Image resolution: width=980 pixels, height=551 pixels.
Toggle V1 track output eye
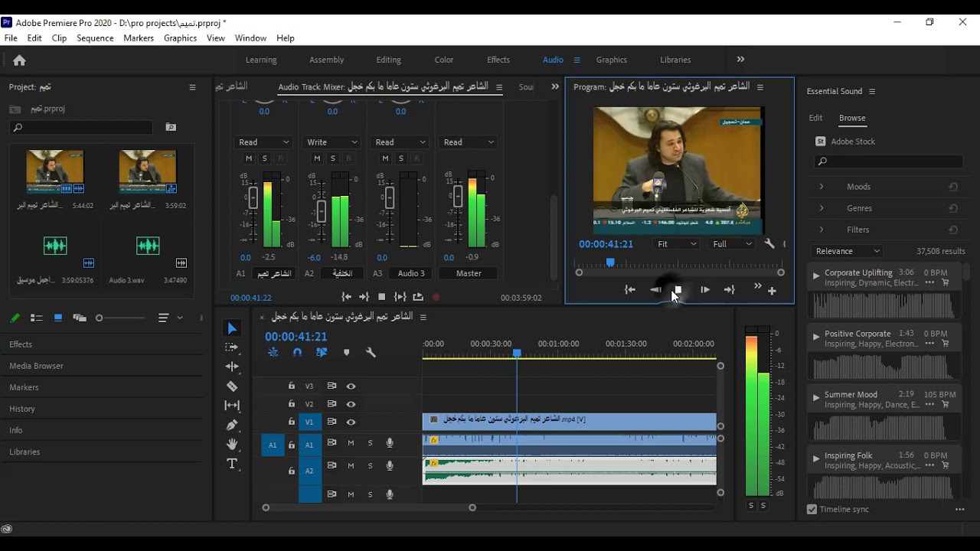pyautogui.click(x=351, y=422)
